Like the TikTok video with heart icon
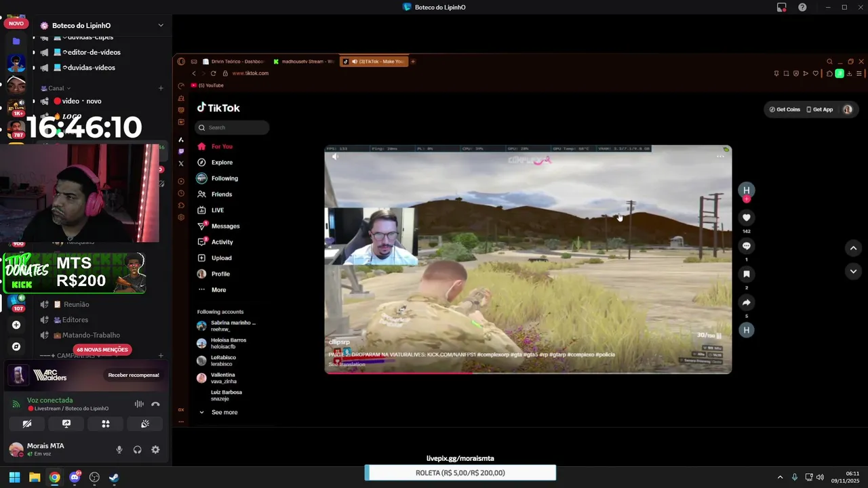 [x=747, y=218]
